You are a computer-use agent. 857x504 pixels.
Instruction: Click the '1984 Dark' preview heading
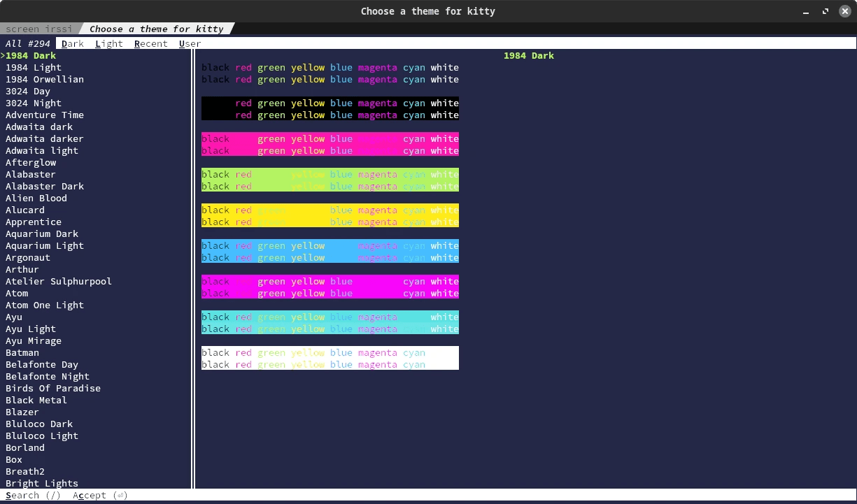(x=529, y=55)
